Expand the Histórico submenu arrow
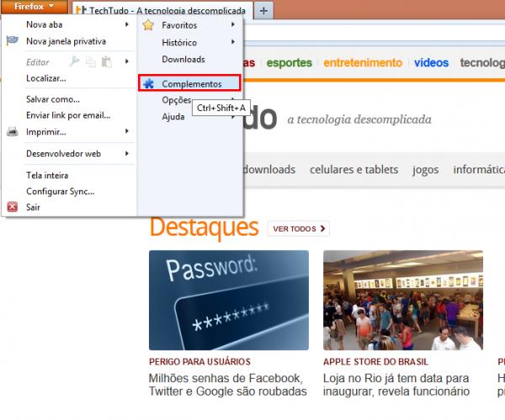The height and width of the screenshot is (420, 505). coord(233,41)
